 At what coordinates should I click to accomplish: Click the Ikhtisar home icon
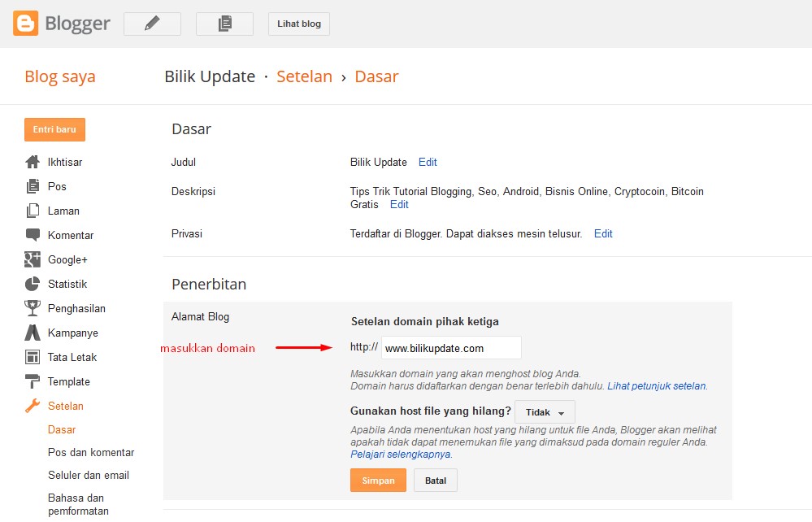coord(33,162)
